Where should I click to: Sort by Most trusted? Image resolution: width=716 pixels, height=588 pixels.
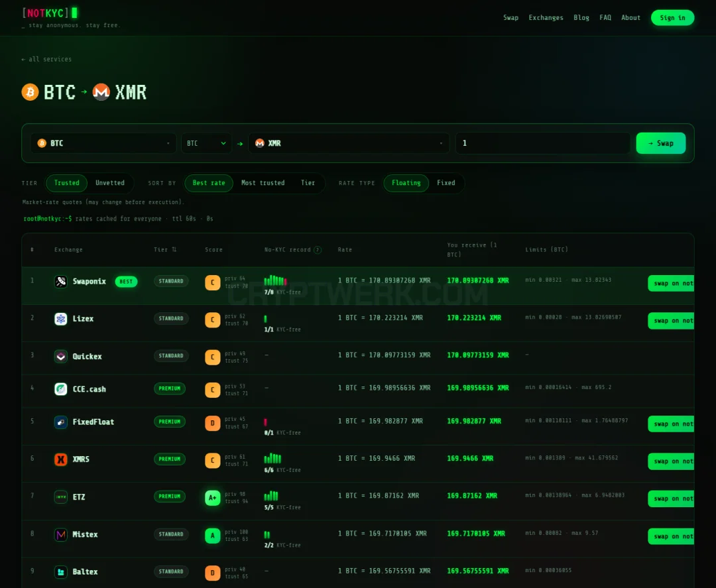[x=263, y=182]
